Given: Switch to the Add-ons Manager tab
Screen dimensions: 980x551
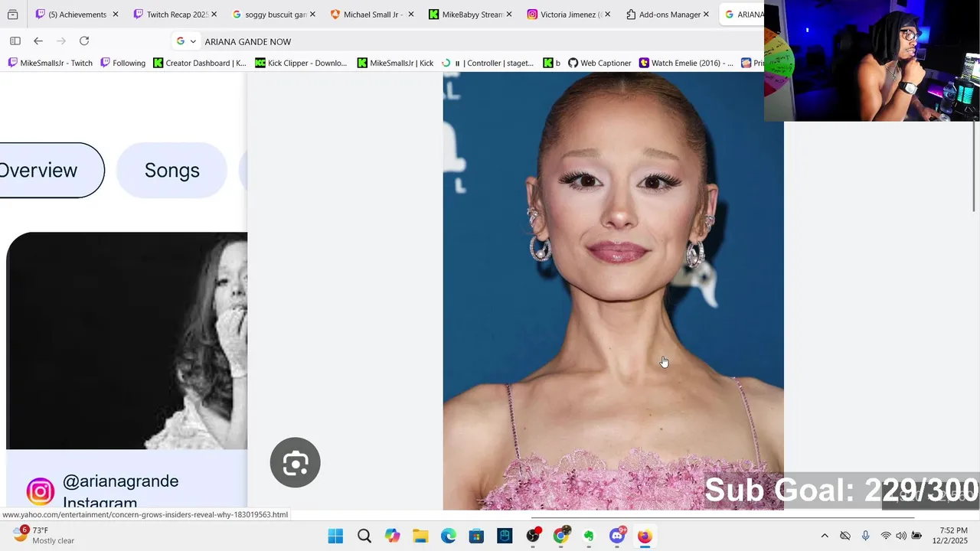Looking at the screenshot, I should tap(668, 15).
